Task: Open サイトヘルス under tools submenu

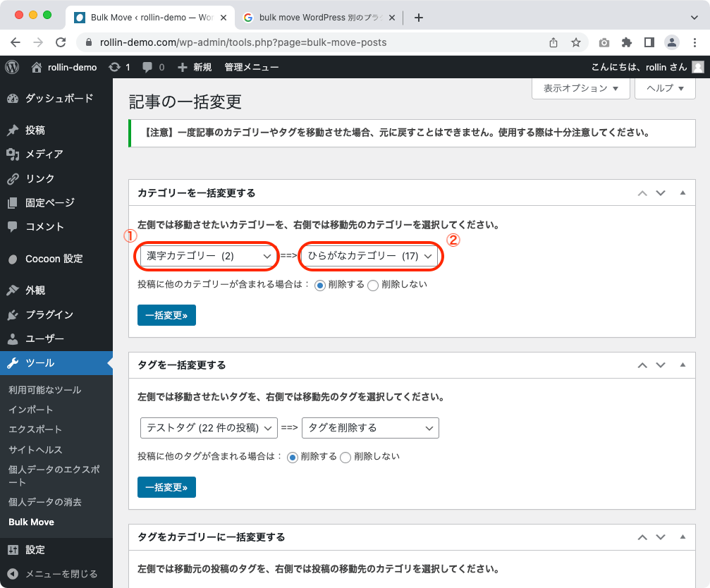Action: (35, 450)
